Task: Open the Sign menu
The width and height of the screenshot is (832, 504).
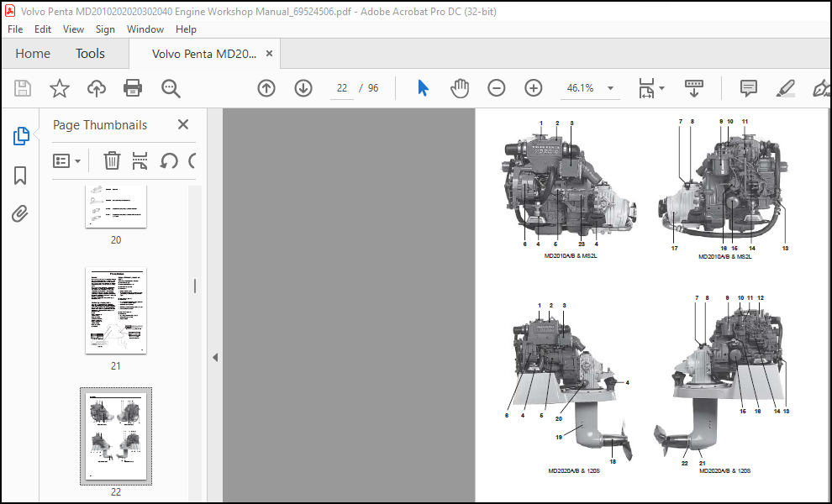Action: coord(105,29)
